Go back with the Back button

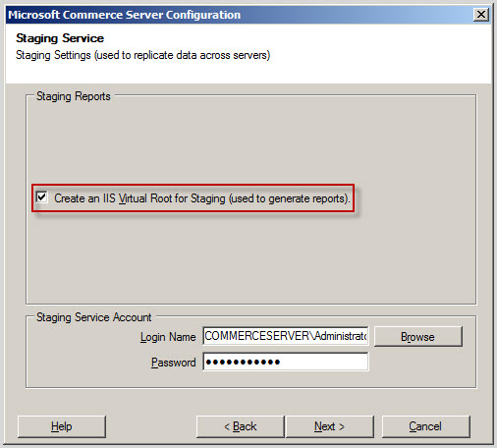pos(241,426)
